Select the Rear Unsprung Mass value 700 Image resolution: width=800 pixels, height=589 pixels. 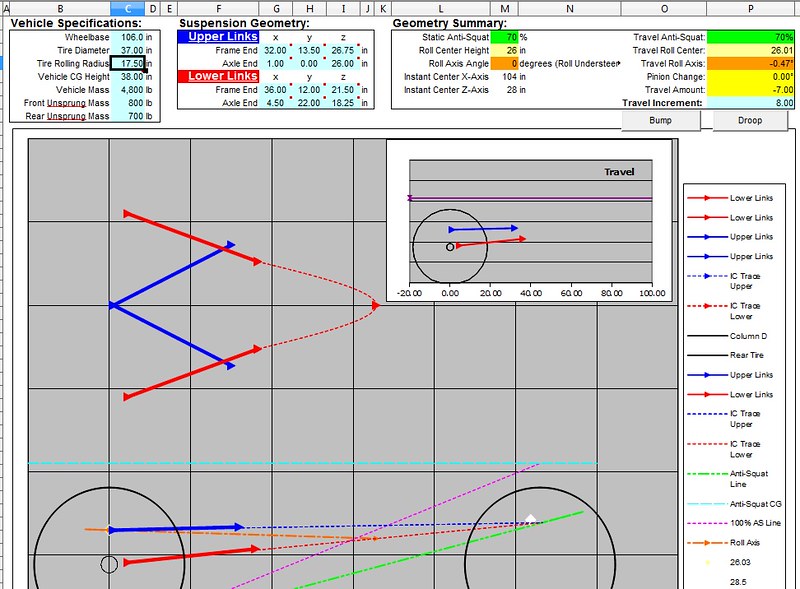tap(128, 116)
